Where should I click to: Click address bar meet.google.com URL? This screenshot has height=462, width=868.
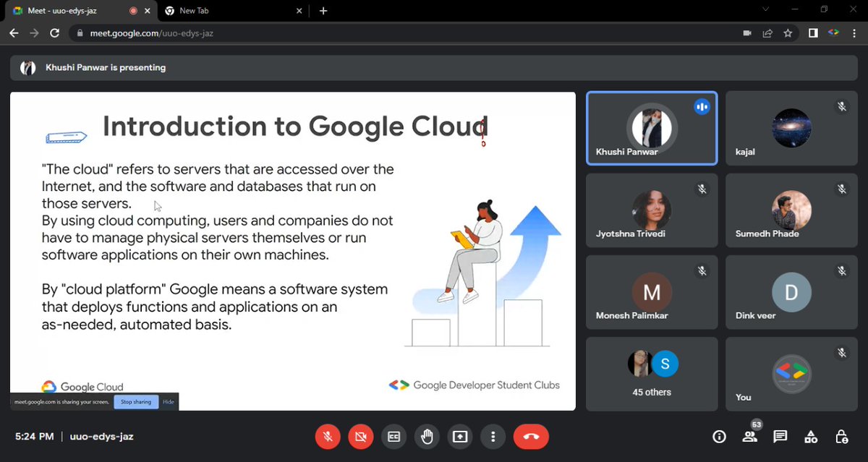point(152,33)
